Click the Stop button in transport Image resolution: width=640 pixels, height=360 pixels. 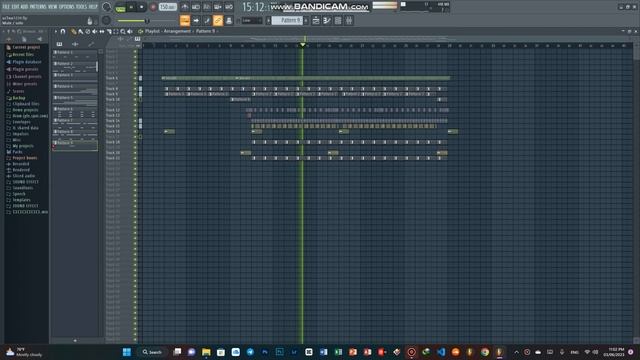[142, 7]
